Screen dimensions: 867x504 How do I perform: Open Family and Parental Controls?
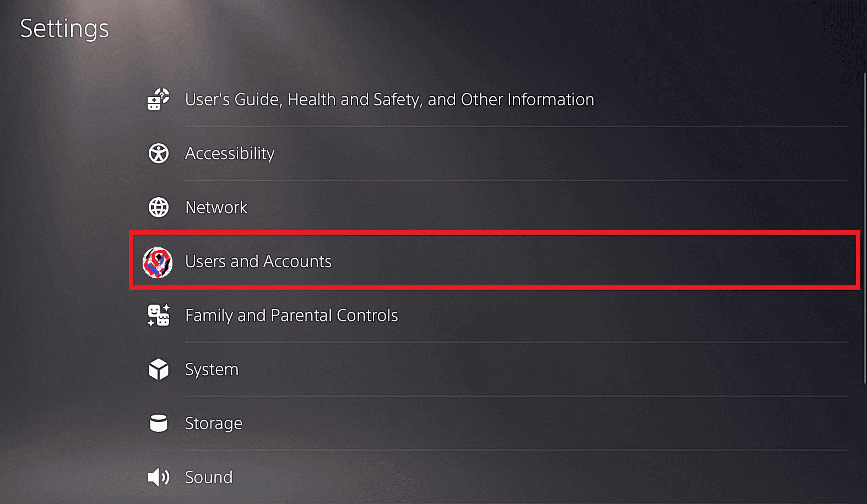(291, 315)
